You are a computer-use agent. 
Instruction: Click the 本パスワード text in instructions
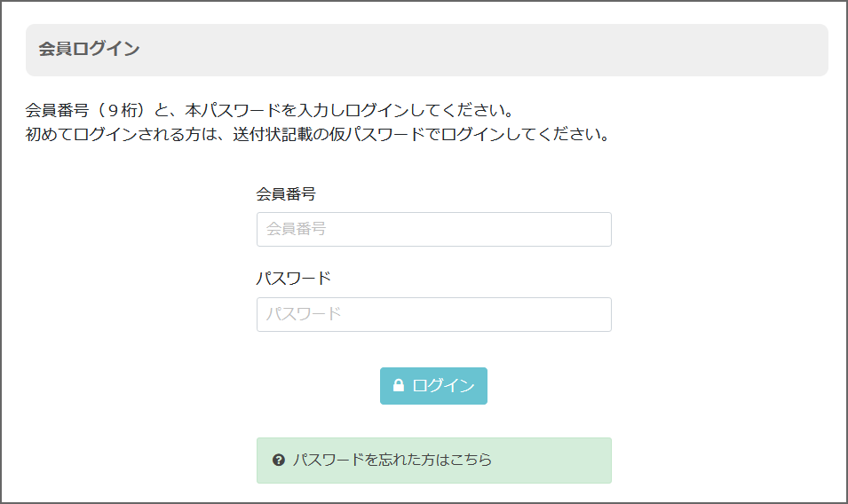pos(234,111)
